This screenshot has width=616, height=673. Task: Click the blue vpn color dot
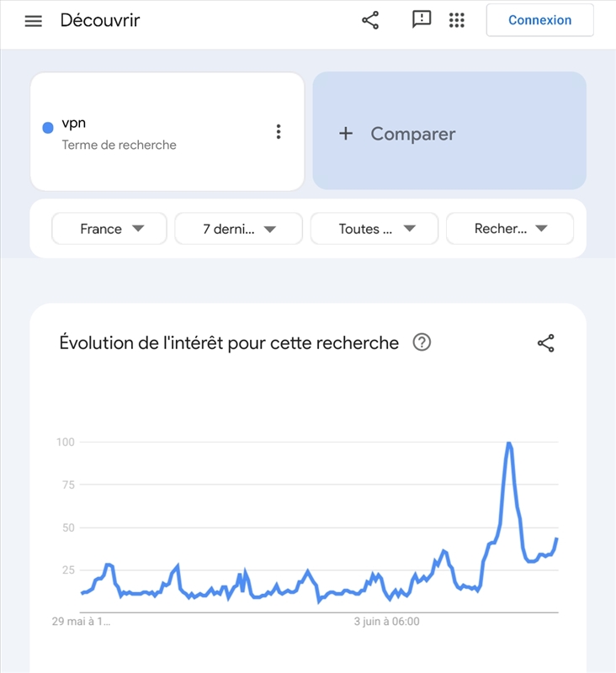[48, 128]
